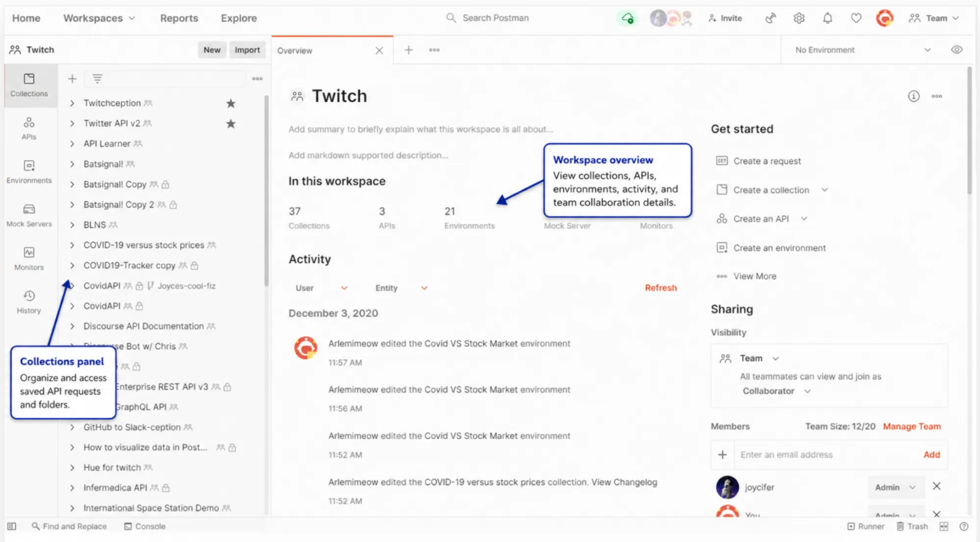This screenshot has height=542, width=980.
Task: Expand the API Learner collection
Action: (x=72, y=144)
